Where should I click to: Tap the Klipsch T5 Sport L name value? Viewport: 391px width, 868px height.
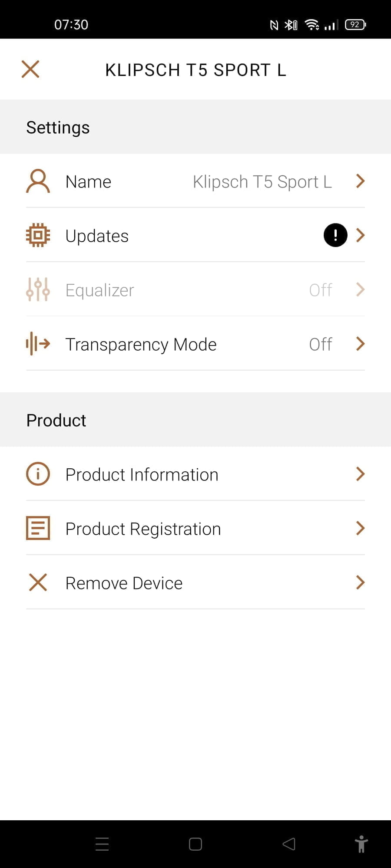[x=262, y=182]
